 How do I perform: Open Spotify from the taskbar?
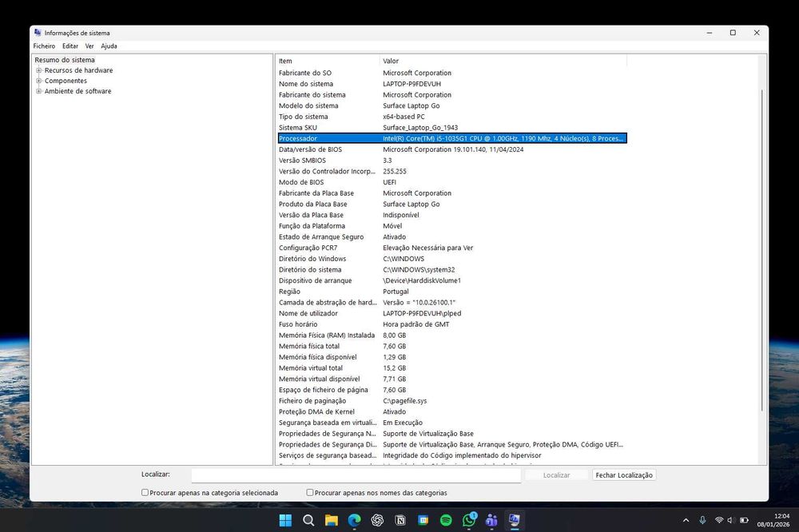pos(446,520)
